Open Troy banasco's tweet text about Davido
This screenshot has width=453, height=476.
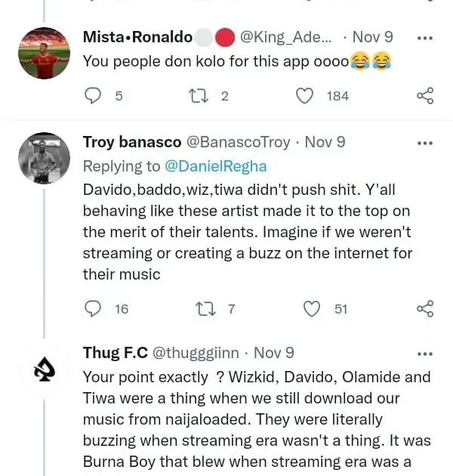pos(248,232)
